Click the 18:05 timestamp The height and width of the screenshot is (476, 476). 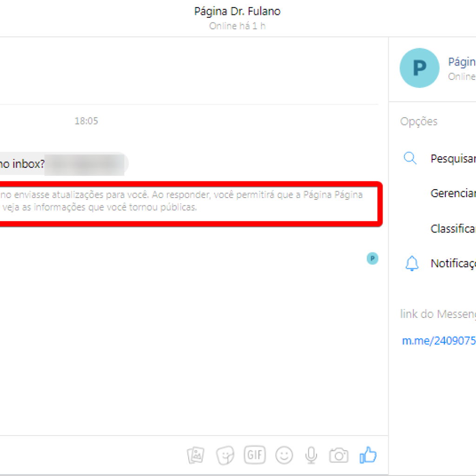pos(86,121)
